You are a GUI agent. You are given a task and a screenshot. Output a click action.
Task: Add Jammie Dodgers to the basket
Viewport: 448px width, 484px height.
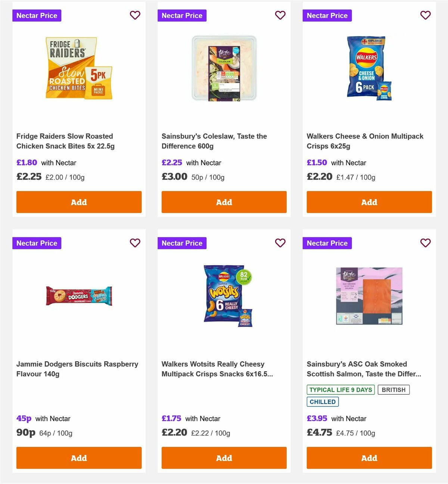coord(78,458)
